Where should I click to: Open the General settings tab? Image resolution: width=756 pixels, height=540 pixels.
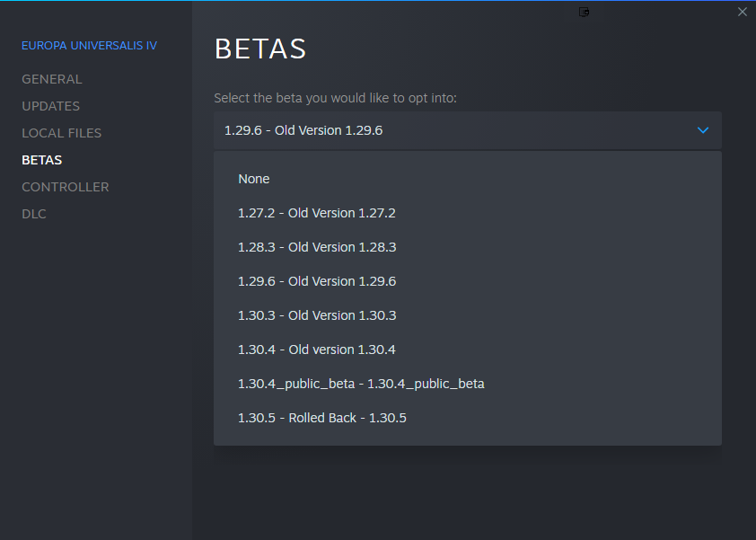click(51, 79)
